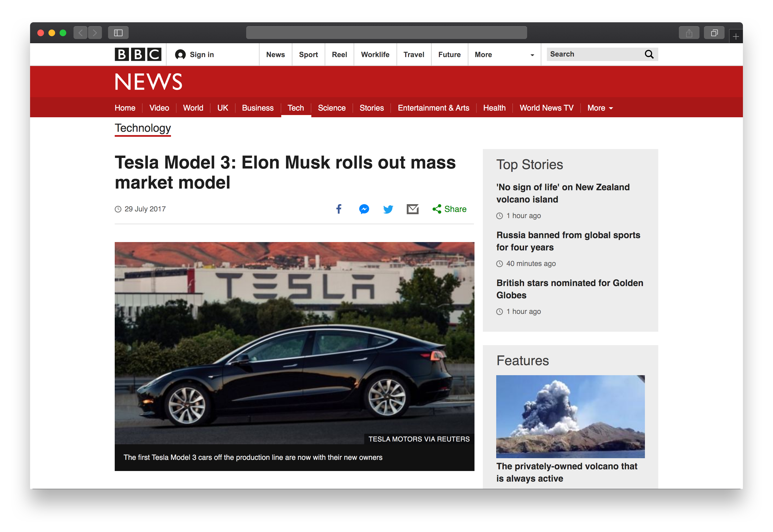Go to World in news navigation

193,108
